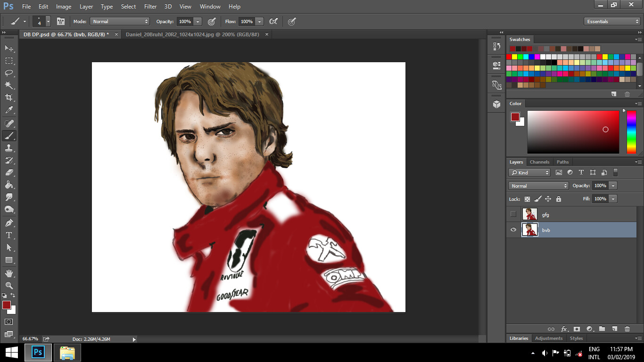This screenshot has width=644, height=362.
Task: Create a new layer icon
Action: click(614, 329)
